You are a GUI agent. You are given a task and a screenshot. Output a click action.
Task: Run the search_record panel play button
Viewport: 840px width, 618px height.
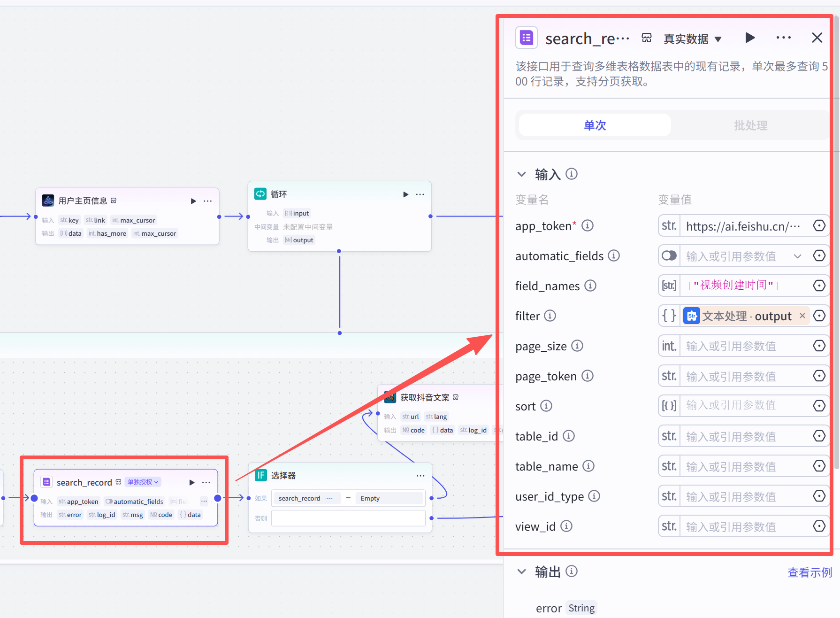point(750,38)
